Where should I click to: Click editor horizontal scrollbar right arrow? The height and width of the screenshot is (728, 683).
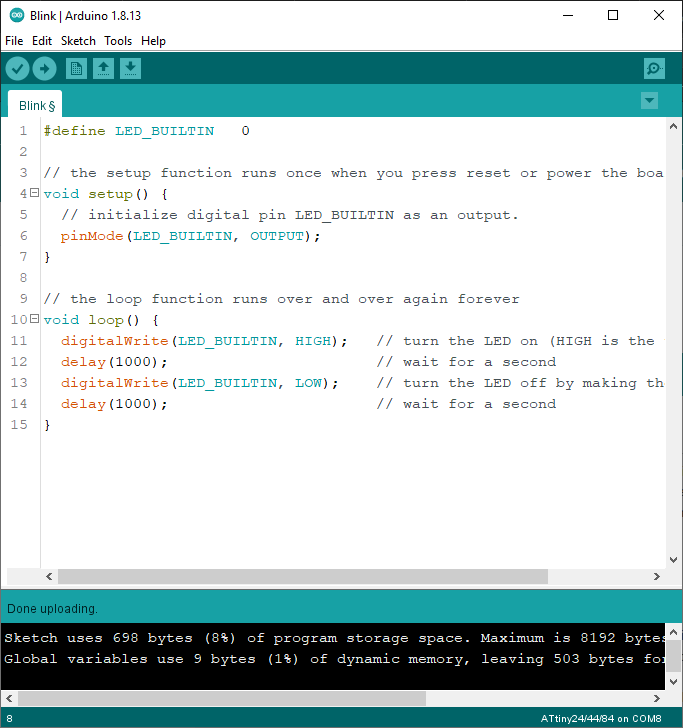coord(657,577)
